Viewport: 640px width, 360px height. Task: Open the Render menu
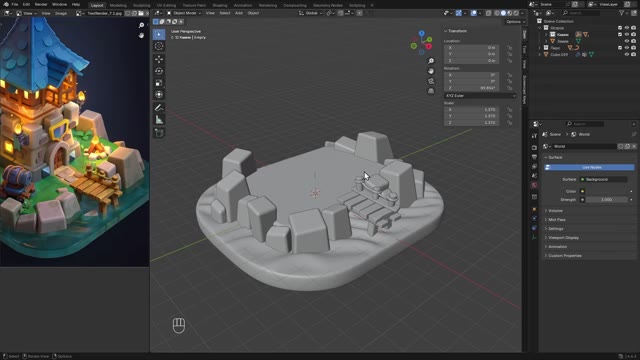tap(41, 4)
